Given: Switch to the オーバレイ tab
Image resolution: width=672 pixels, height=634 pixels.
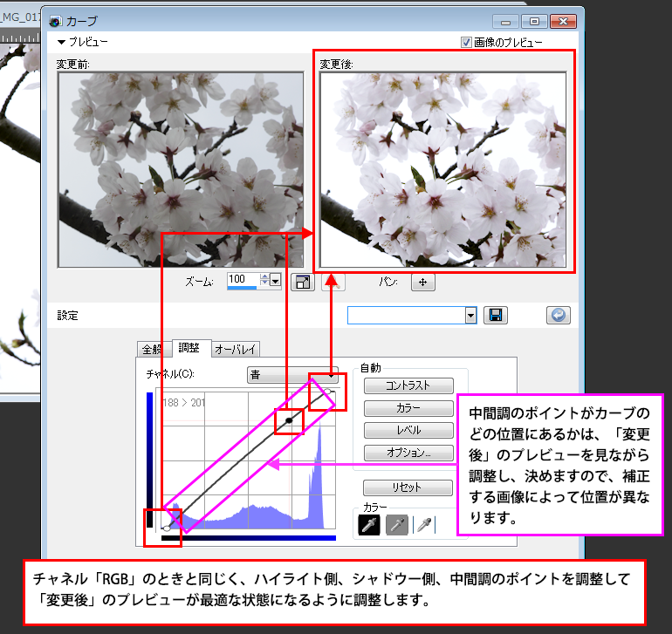Looking at the screenshot, I should pyautogui.click(x=236, y=349).
